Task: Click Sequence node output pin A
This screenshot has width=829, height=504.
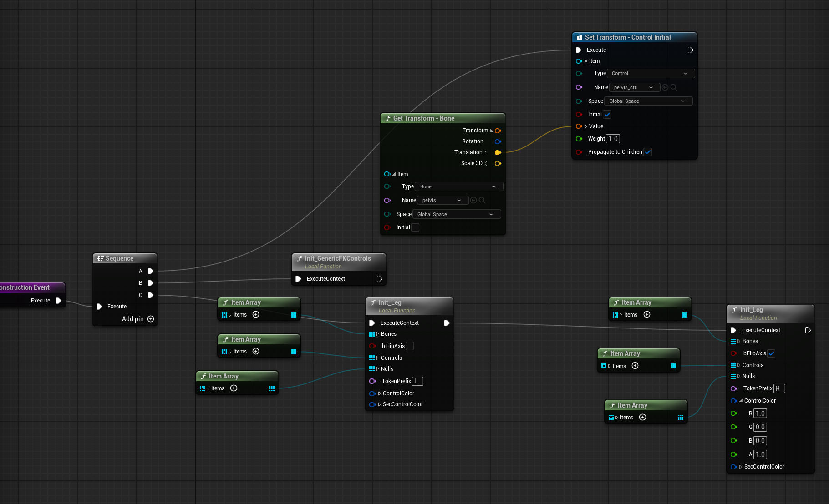Action: [x=150, y=271]
